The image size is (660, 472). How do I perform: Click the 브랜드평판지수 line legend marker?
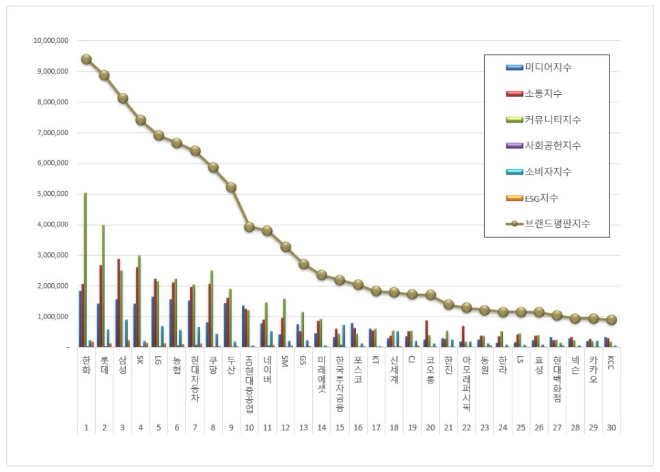pyautogui.click(x=514, y=223)
